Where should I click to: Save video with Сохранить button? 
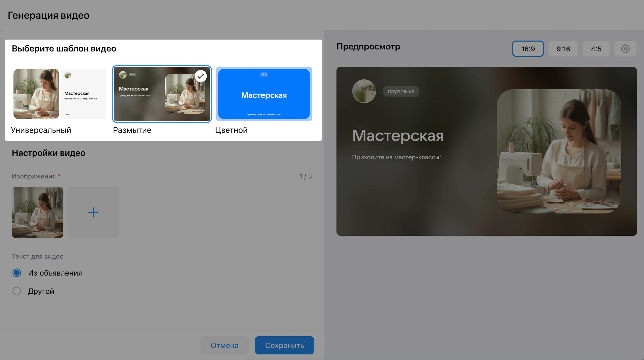pos(284,345)
